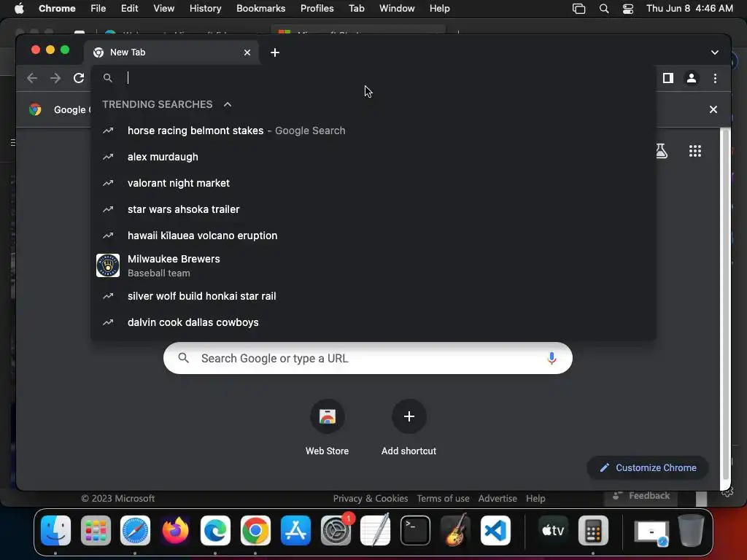Click the Feedback button in Edge window
The image size is (747, 560).
(641, 496)
